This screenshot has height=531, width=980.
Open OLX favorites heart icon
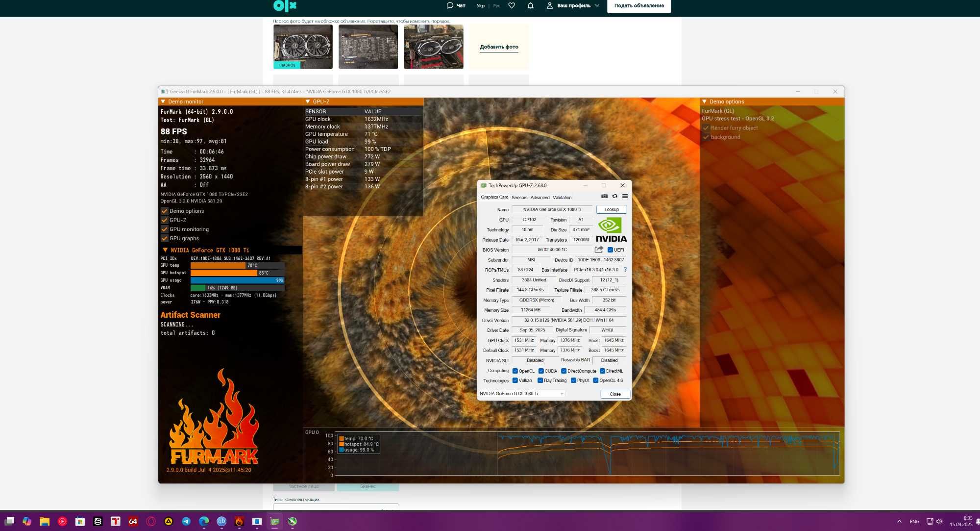[x=512, y=5]
